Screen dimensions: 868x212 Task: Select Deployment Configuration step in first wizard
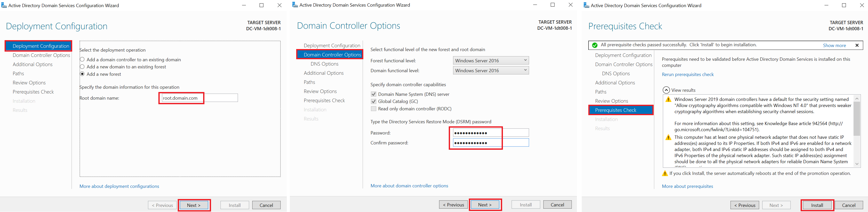[38, 46]
